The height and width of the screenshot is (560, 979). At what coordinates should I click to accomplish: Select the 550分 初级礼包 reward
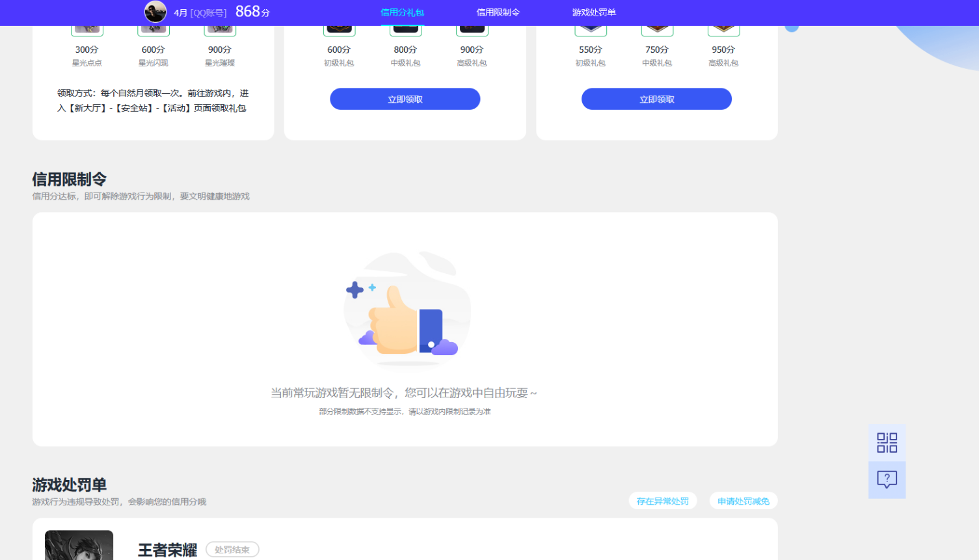(590, 49)
